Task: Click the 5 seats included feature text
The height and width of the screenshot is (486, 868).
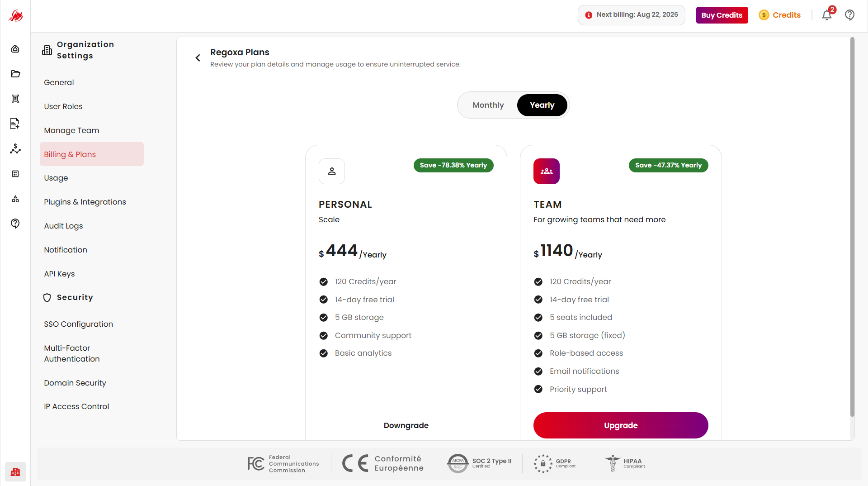Action: [x=581, y=317]
